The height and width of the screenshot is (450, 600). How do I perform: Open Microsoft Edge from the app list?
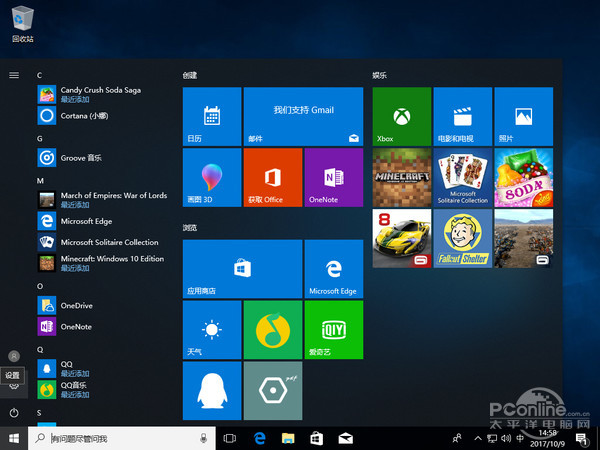[102, 221]
